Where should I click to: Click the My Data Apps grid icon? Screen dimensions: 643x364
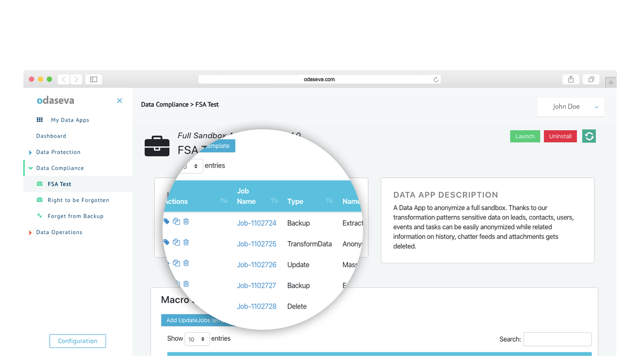pyautogui.click(x=39, y=120)
